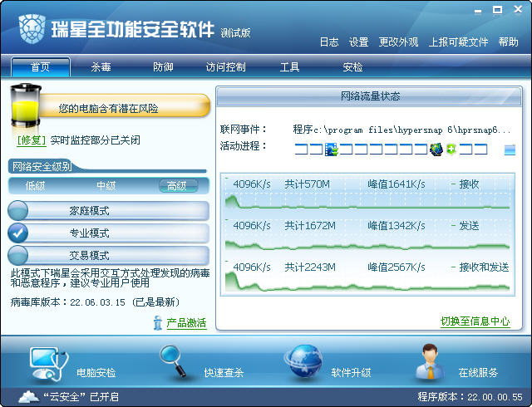
Task: Select the 专业模式 checked option
Action: click(x=17, y=233)
